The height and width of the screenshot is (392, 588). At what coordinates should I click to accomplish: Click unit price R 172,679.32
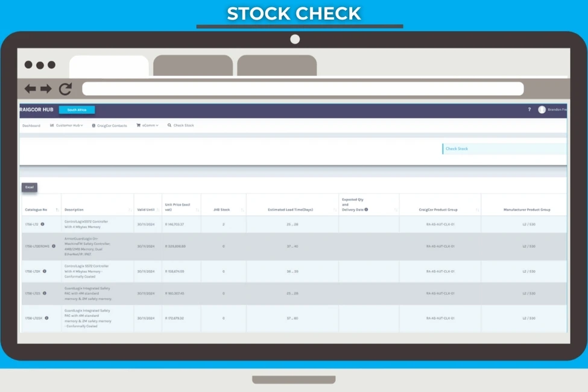[174, 318]
